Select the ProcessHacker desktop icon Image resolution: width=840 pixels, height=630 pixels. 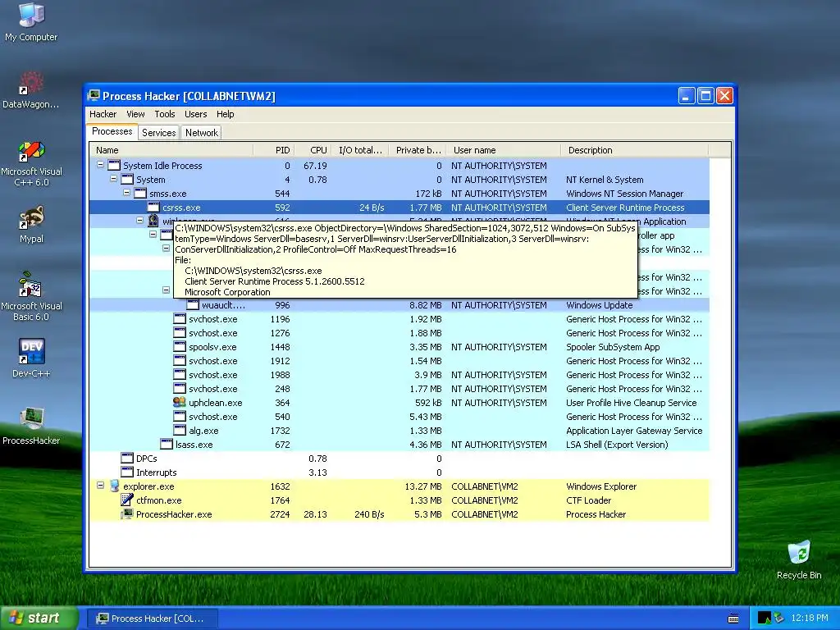tap(31, 427)
